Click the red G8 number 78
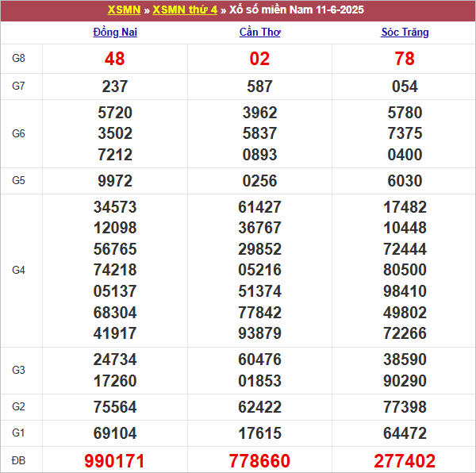This screenshot has width=476, height=473. click(405, 59)
